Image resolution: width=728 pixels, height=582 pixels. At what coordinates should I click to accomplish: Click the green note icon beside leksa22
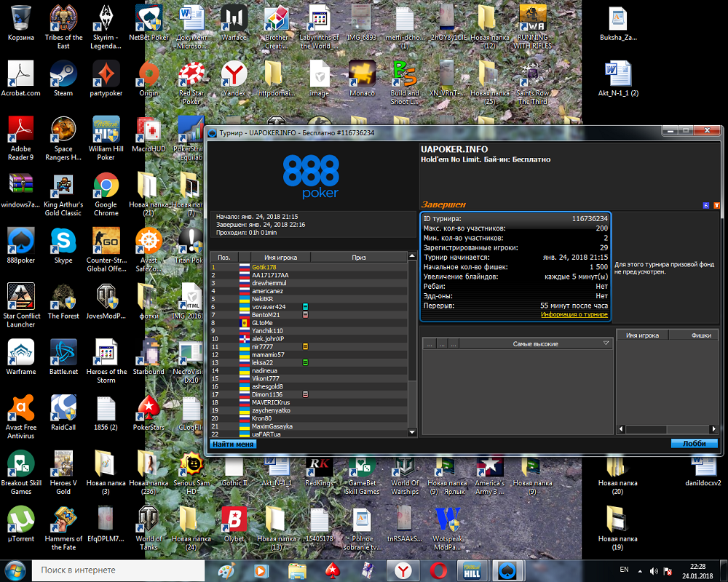(x=306, y=362)
